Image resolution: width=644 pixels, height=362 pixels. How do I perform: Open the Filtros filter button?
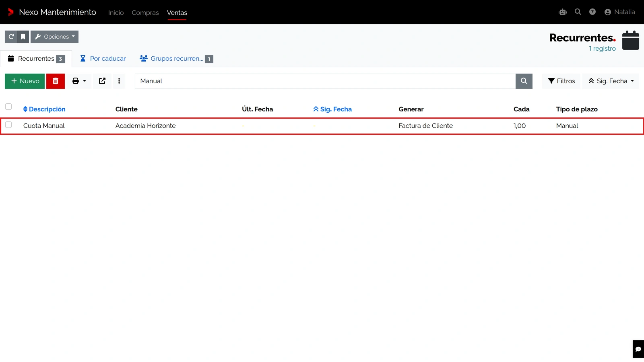[x=561, y=81]
